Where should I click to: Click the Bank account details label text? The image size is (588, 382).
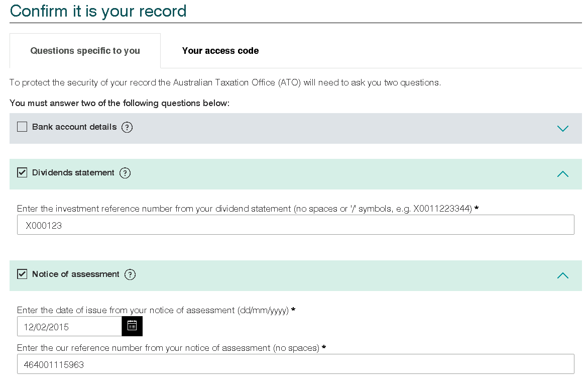(74, 127)
